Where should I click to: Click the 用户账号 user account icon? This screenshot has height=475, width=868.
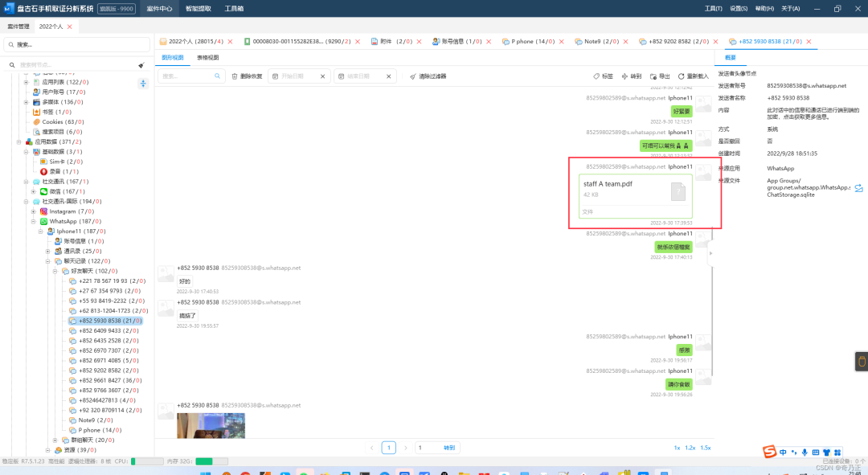pos(36,92)
